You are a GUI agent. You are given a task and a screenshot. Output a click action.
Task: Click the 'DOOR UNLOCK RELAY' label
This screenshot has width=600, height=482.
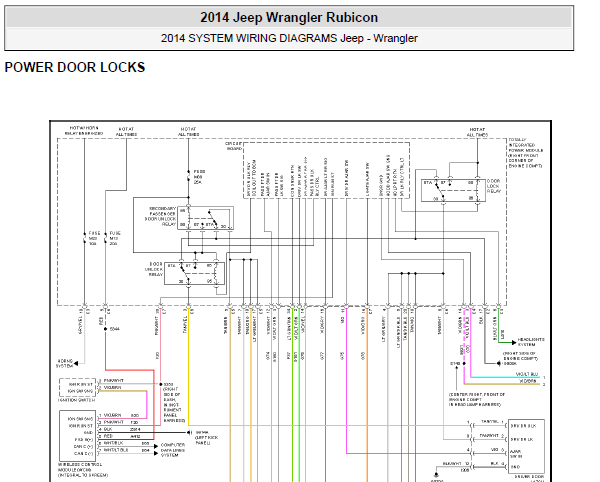click(x=154, y=269)
